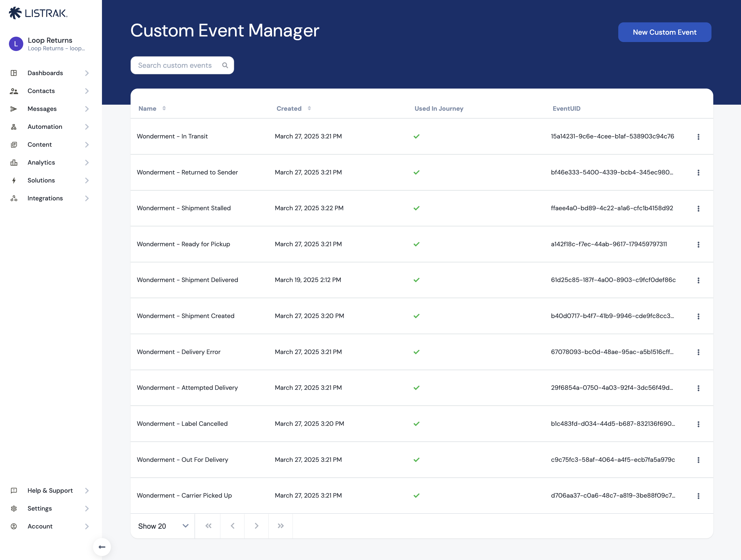This screenshot has width=741, height=560.
Task: Expand the Account menu chevron
Action: (87, 526)
